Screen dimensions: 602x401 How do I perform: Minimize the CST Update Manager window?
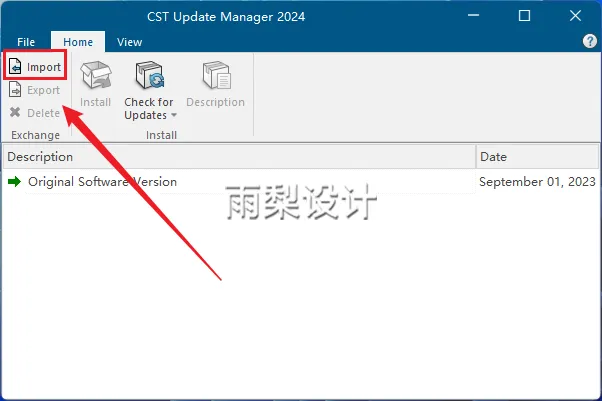473,16
